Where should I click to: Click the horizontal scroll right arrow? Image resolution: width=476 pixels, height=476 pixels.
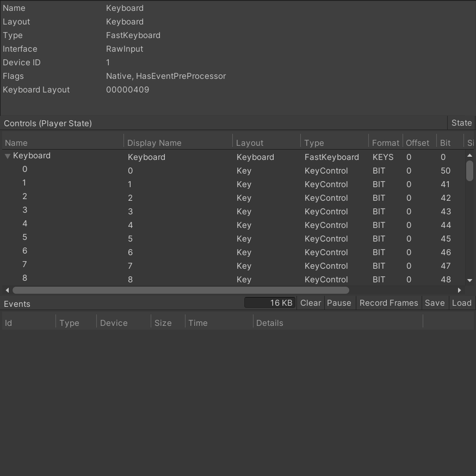(x=459, y=290)
